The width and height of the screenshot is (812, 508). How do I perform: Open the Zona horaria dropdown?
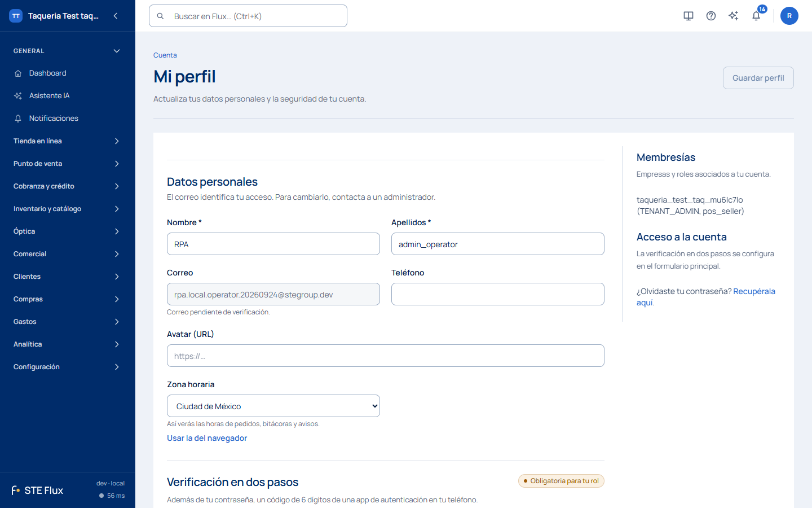(273, 406)
